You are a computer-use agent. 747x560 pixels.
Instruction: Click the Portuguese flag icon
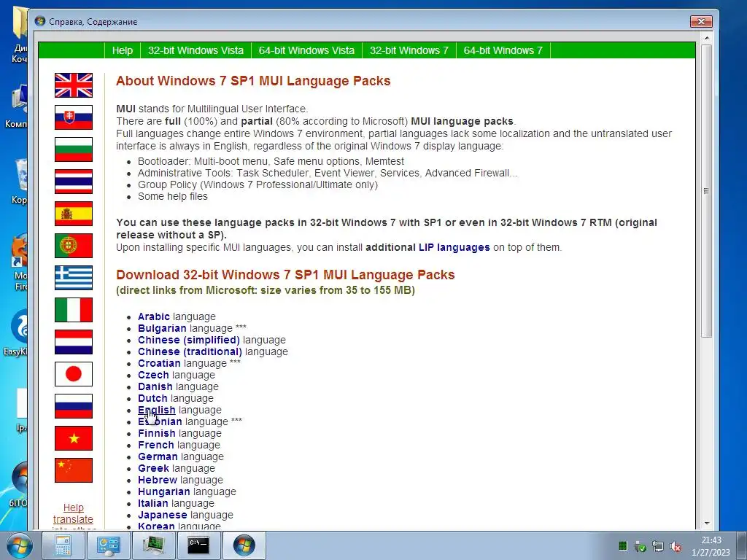[74, 246]
